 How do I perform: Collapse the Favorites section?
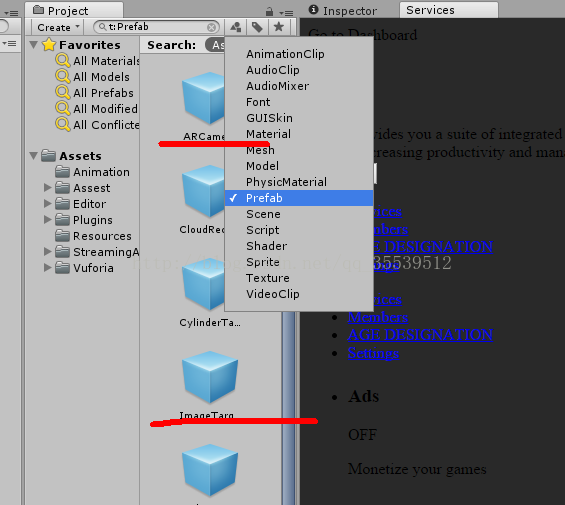coord(34,45)
